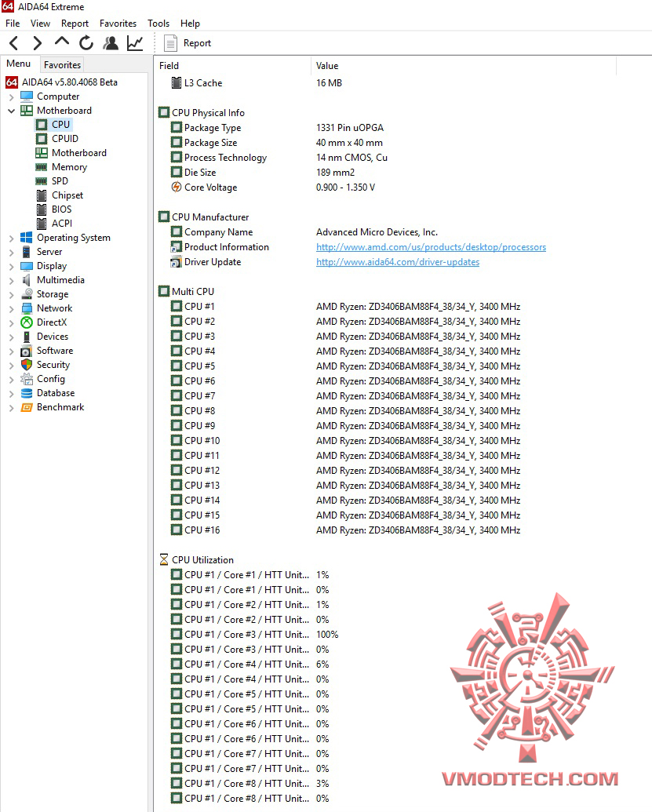
Task: Select the Motherboard sub-item in tree
Action: [x=78, y=153]
